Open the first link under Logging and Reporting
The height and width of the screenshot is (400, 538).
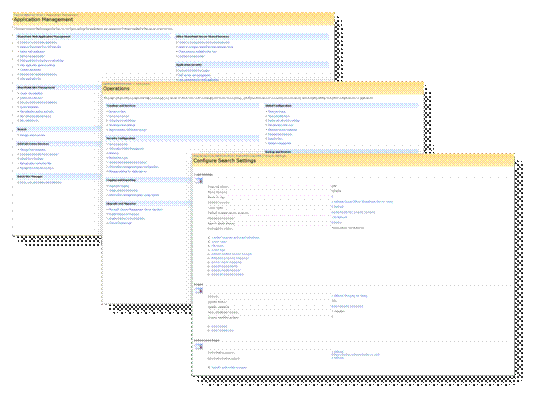tap(119, 186)
